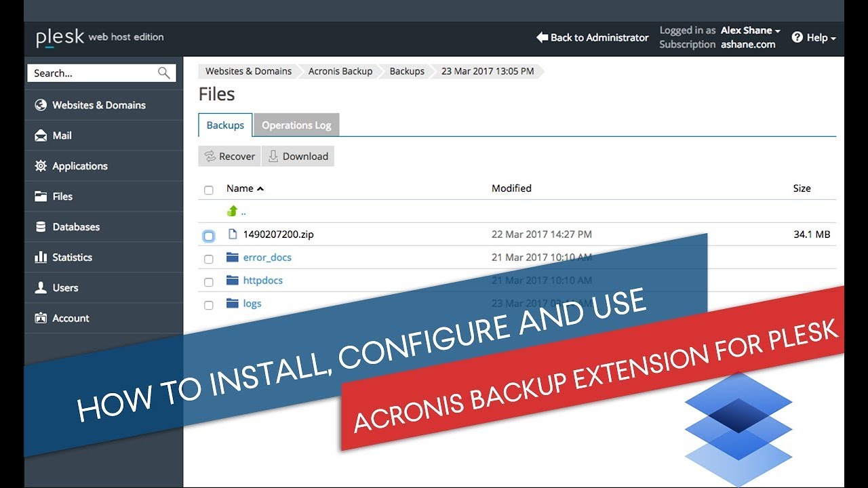The height and width of the screenshot is (488, 868).
Task: Check the box for 1490207200.zip
Action: point(209,236)
